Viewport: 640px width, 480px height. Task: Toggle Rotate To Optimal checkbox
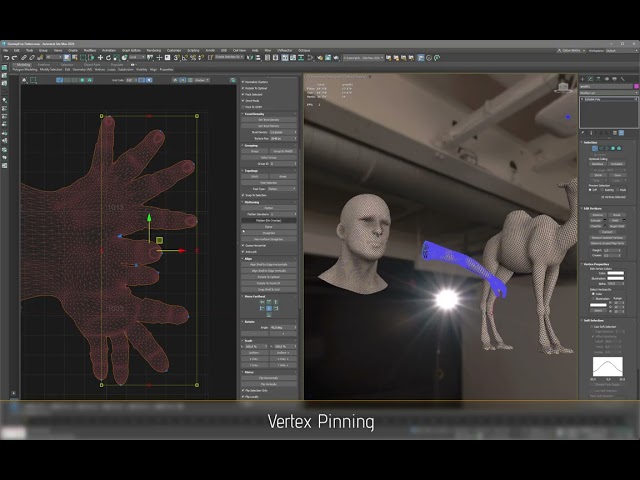pyautogui.click(x=243, y=88)
